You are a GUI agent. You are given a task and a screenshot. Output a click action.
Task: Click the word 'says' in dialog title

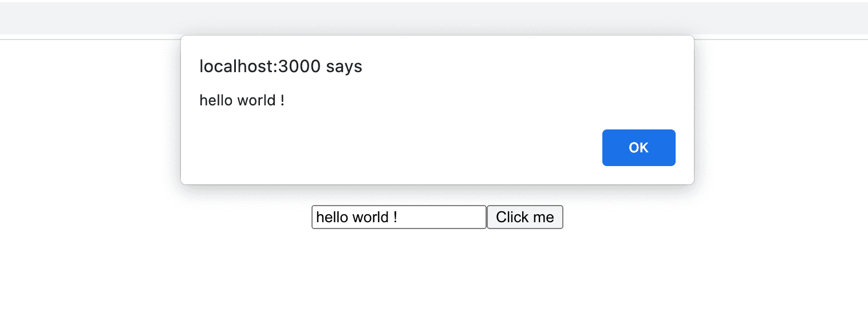click(344, 67)
